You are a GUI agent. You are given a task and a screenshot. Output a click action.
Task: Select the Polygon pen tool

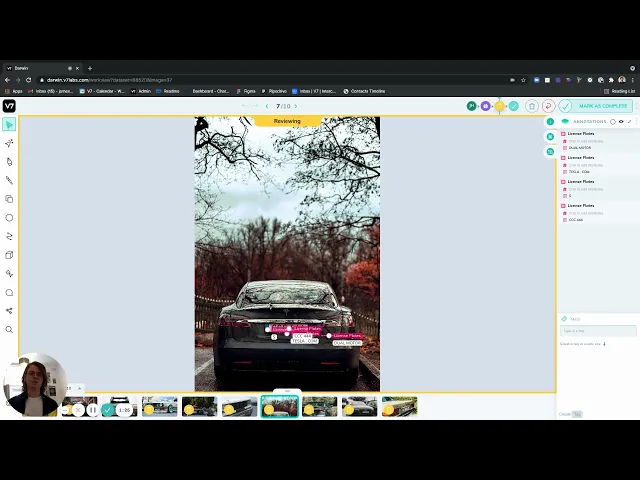[x=9, y=162]
